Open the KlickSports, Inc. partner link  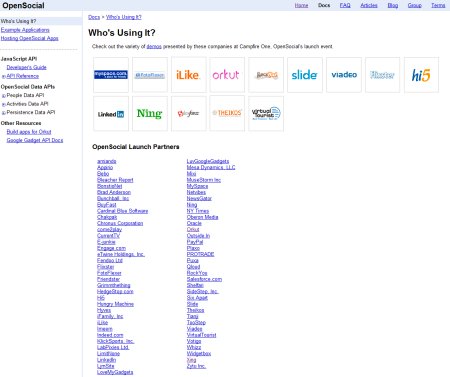point(115,341)
